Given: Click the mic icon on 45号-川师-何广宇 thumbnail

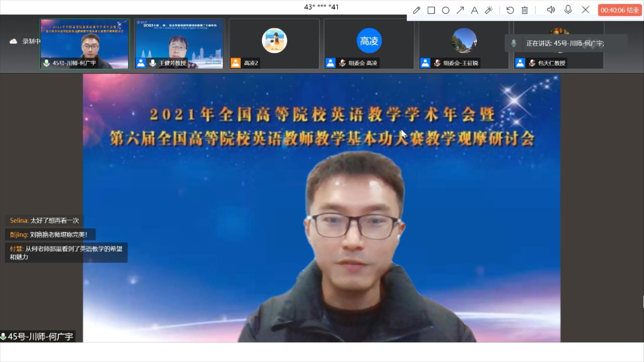Looking at the screenshot, I should tap(47, 63).
